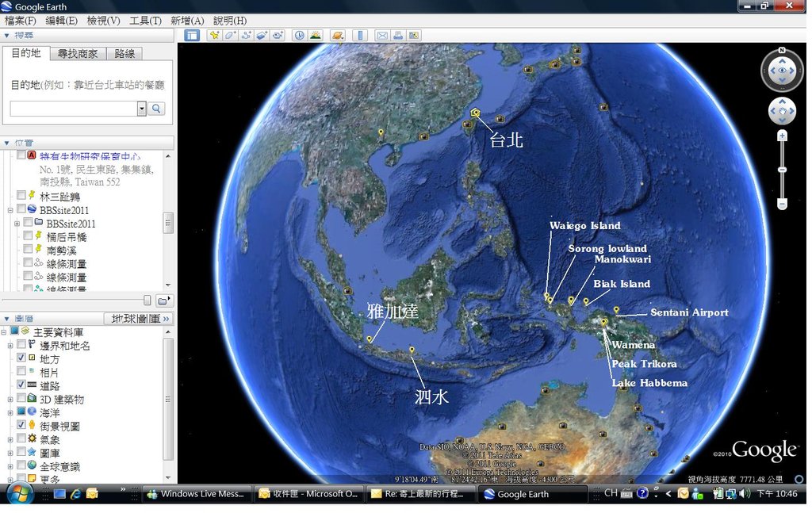Collapse the 圖層 layers panel

pyautogui.click(x=6, y=319)
